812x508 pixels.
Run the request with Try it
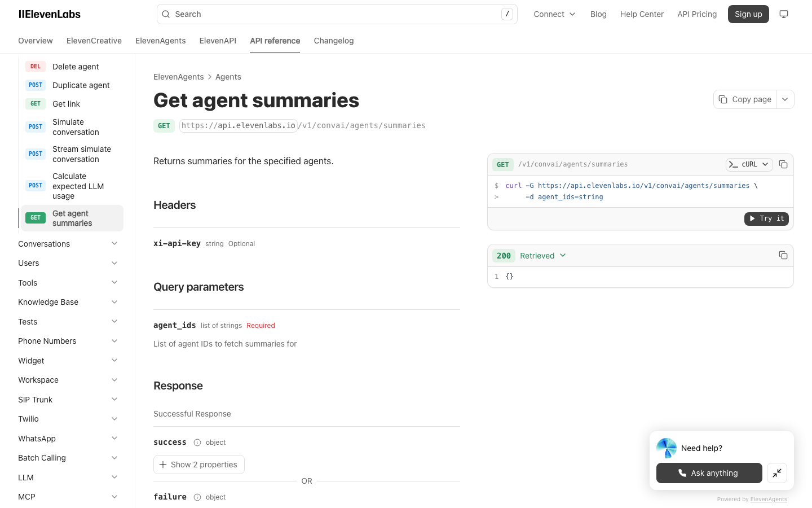(766, 218)
